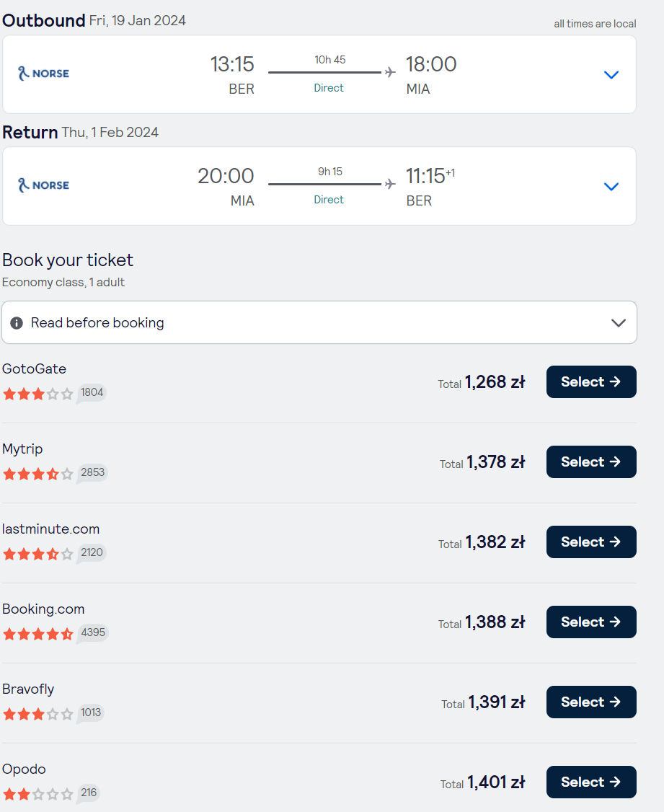
Task: Click the GotoGate total price 1,268 zł
Action: [495, 382]
